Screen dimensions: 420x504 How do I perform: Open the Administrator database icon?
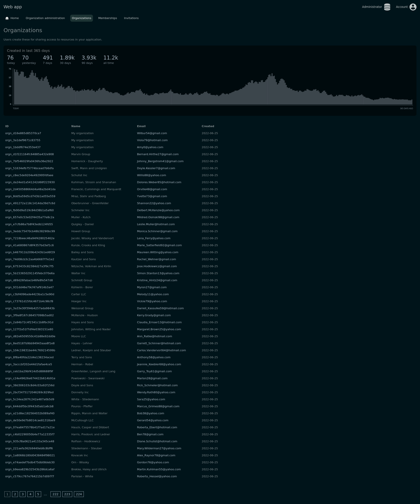[x=387, y=7]
